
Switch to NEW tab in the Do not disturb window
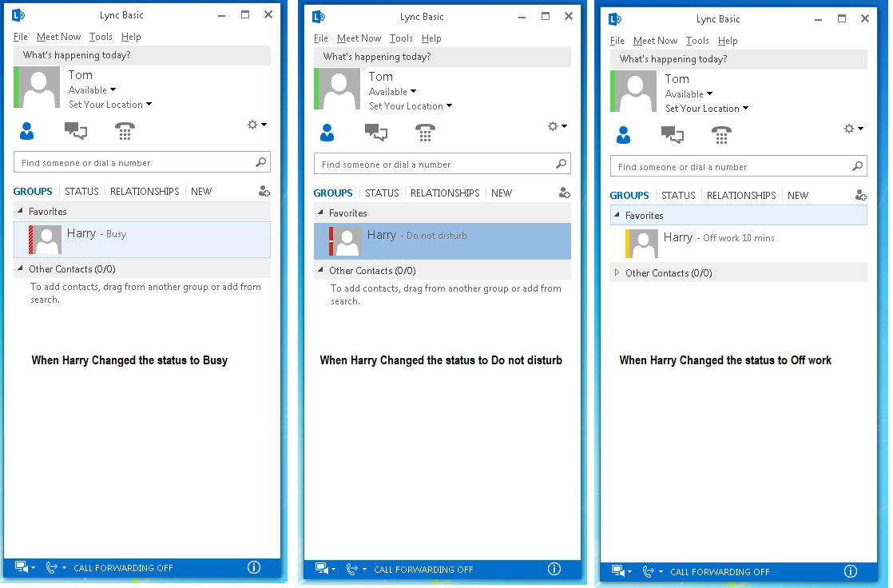point(502,193)
